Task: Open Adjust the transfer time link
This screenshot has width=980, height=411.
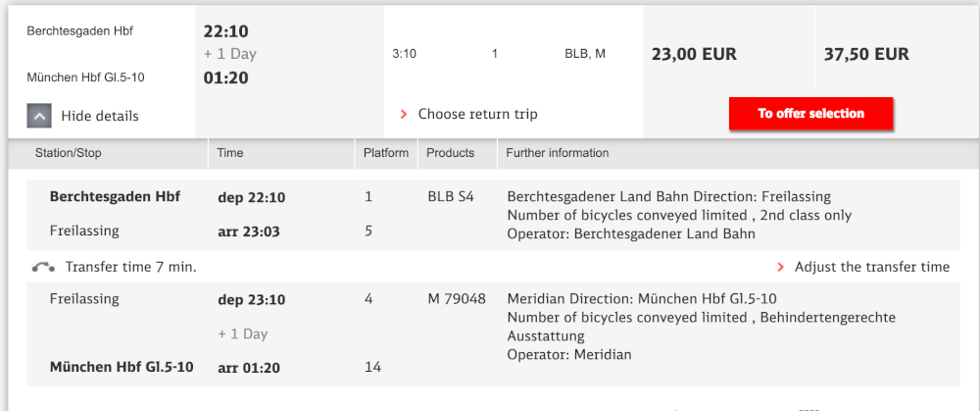Action: 872,267
